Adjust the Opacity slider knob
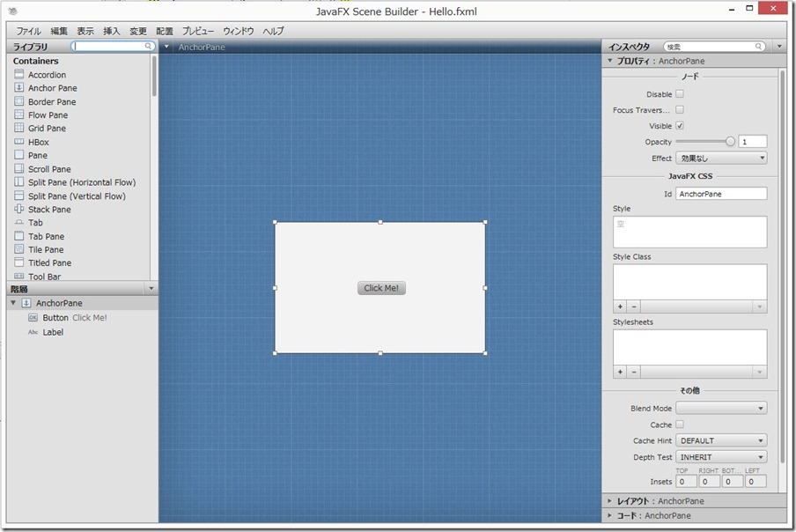Image resolution: width=796 pixels, height=532 pixels. click(730, 141)
